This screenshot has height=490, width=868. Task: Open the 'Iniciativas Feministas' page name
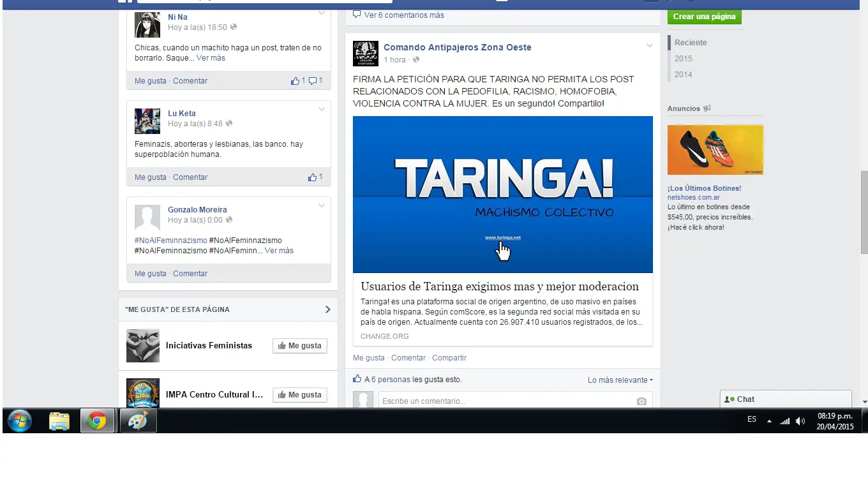coord(209,346)
